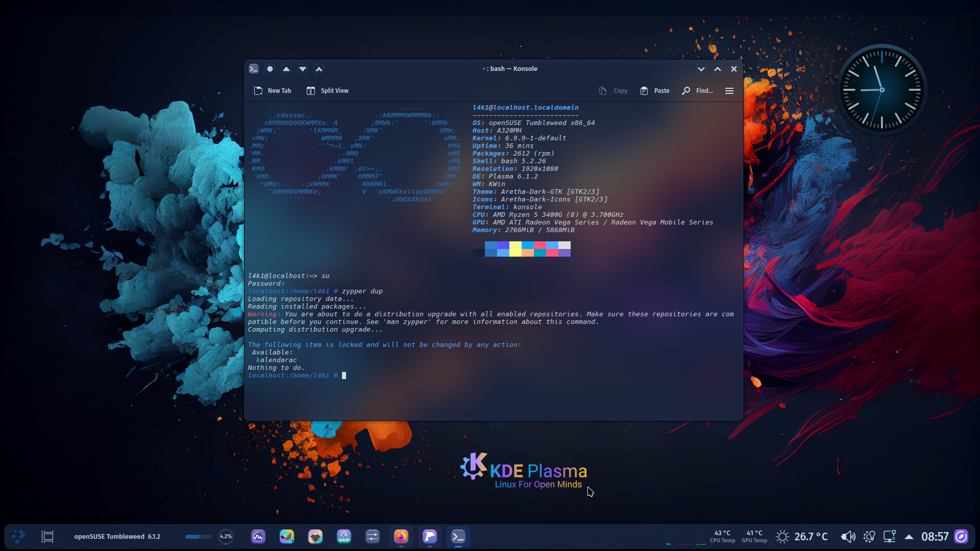The height and width of the screenshot is (551, 980).
Task: Click the analog clock desktop widget
Action: [881, 90]
